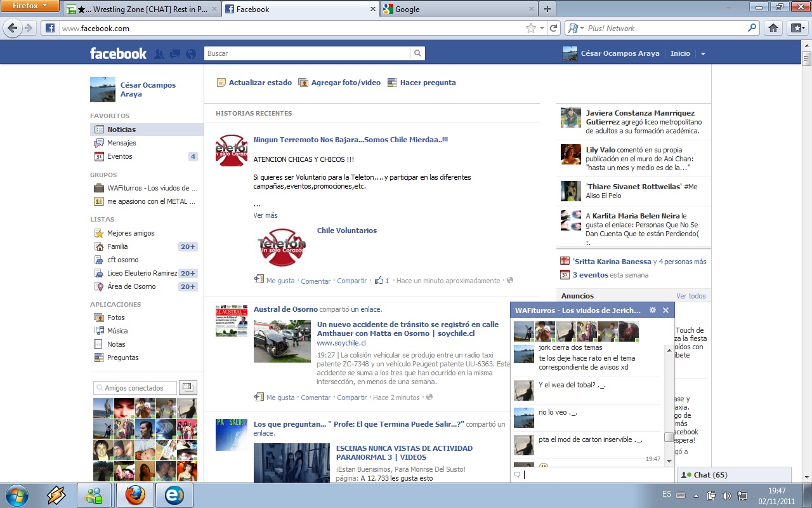Open friend requests icon in Facebook header
This screenshot has height=508, width=812.
click(x=159, y=54)
